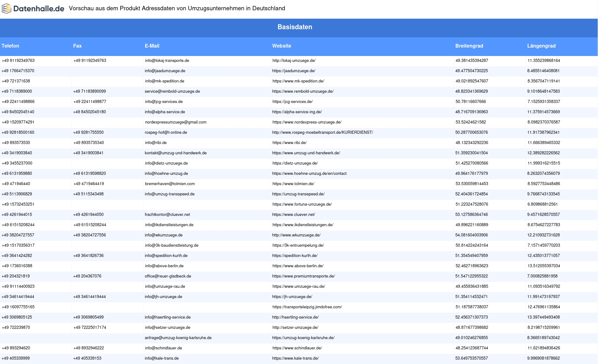Open website http://lokaj-umzuege.de/
This screenshot has width=598, height=364.
coord(294,61)
